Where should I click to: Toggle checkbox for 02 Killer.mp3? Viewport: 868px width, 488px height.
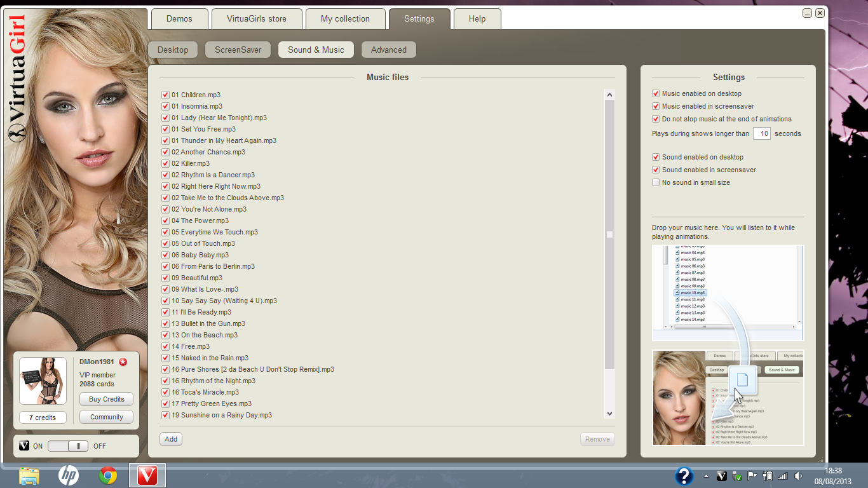coord(165,163)
